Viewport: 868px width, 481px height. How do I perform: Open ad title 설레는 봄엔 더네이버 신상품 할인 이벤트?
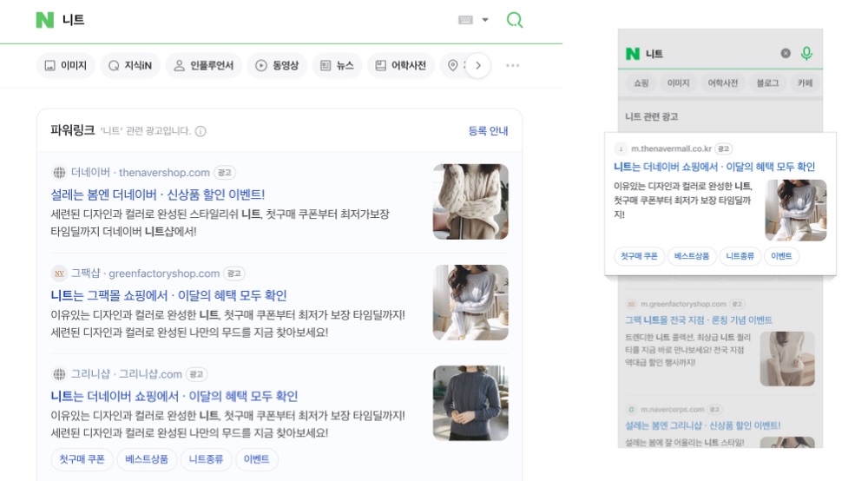coord(158,194)
